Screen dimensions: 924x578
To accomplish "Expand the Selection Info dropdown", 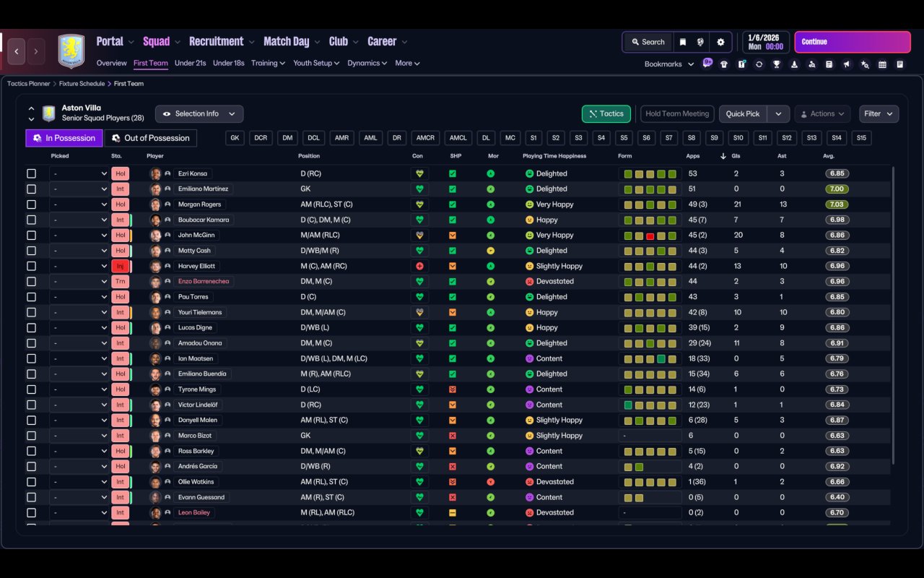I will (x=199, y=114).
